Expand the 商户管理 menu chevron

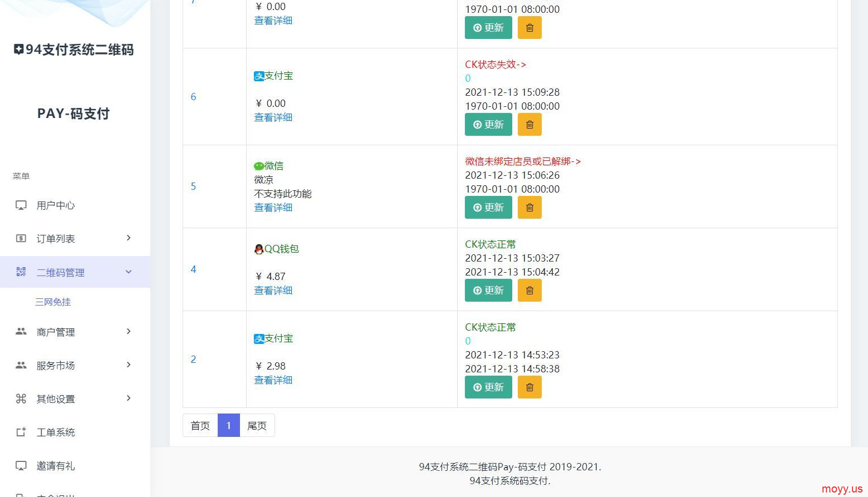(129, 332)
